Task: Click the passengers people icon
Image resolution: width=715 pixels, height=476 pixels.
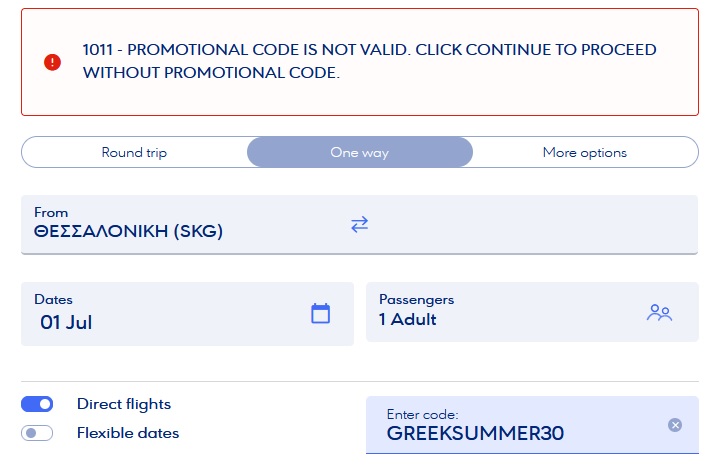Action: [x=659, y=313]
